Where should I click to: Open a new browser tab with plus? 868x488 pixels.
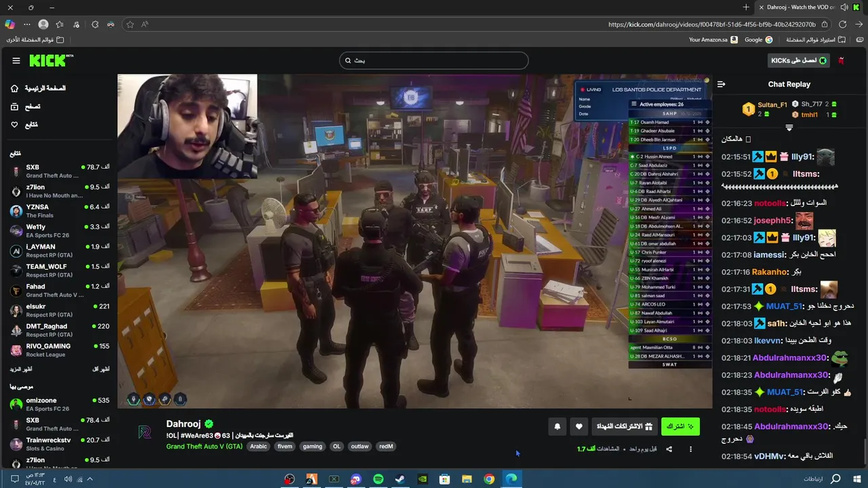746,7
